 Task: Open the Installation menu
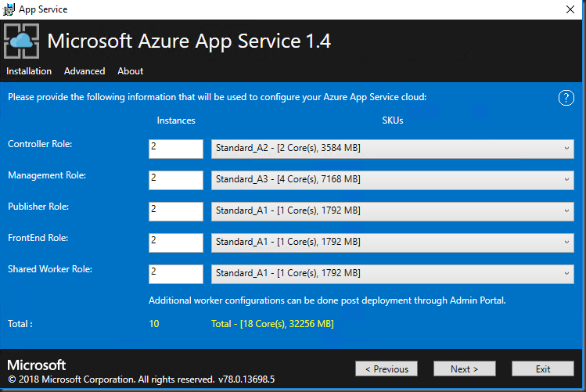click(29, 71)
